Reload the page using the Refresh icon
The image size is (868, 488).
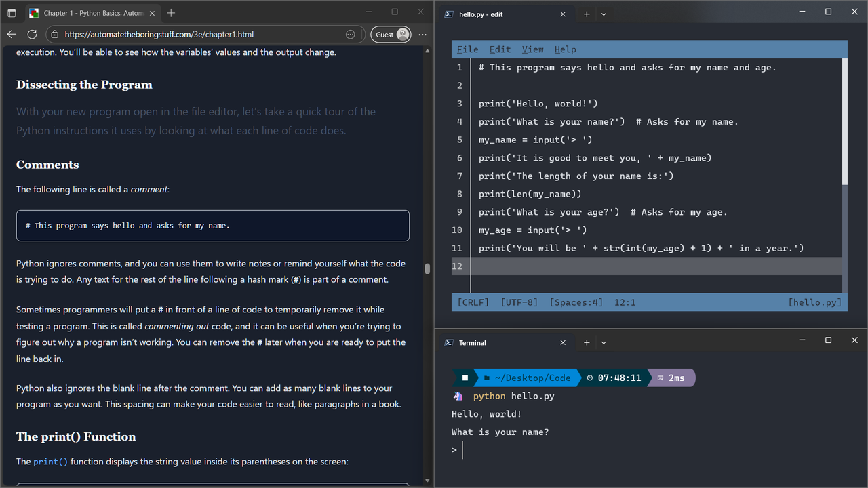31,34
